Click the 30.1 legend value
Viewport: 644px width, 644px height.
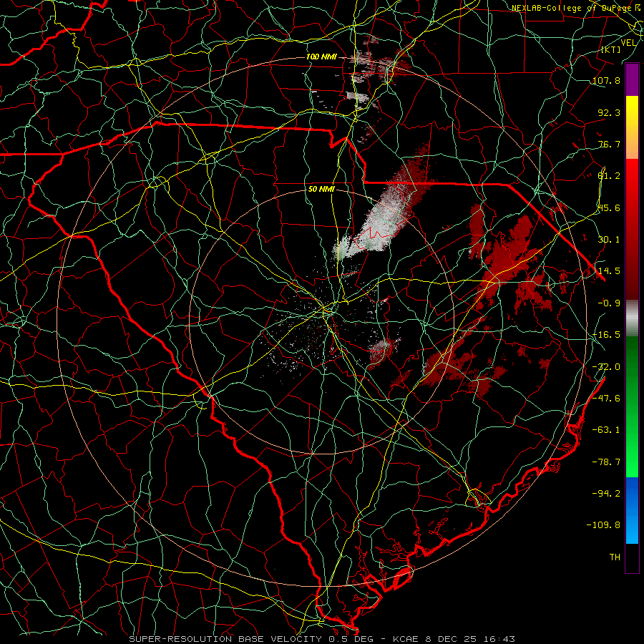point(609,240)
